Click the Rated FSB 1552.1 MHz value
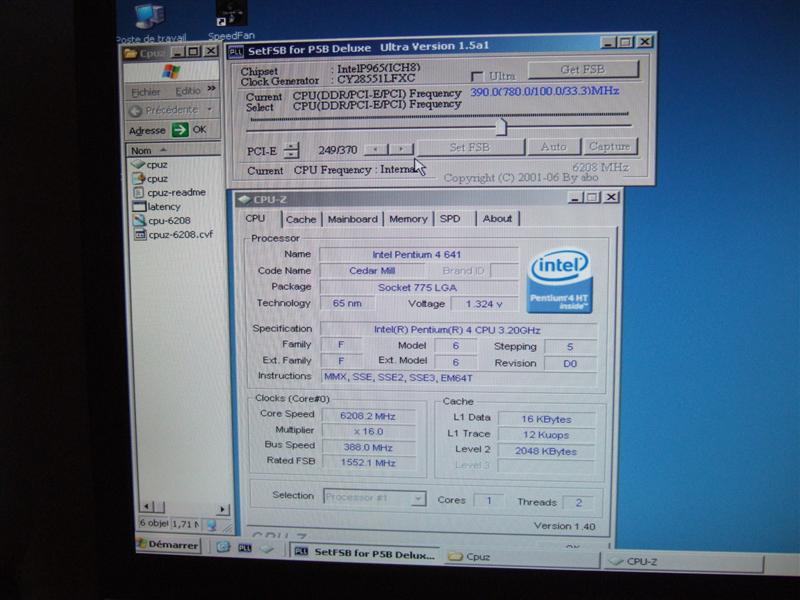This screenshot has height=600, width=800. [x=368, y=463]
